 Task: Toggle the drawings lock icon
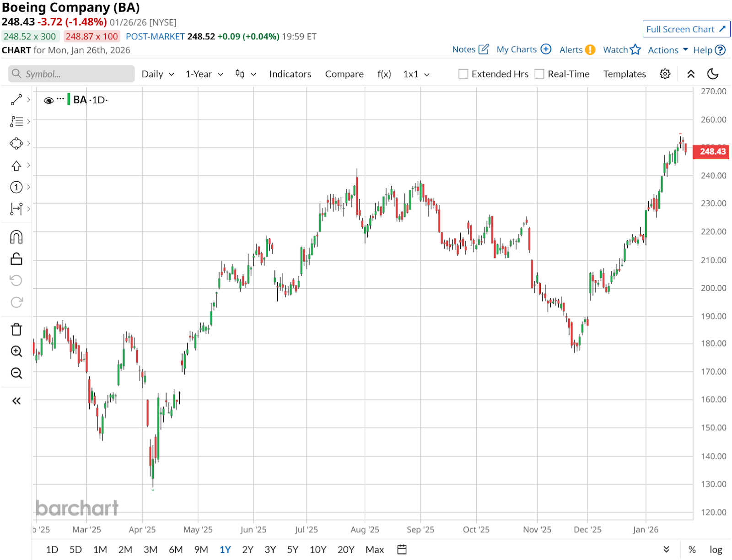pos(16,259)
